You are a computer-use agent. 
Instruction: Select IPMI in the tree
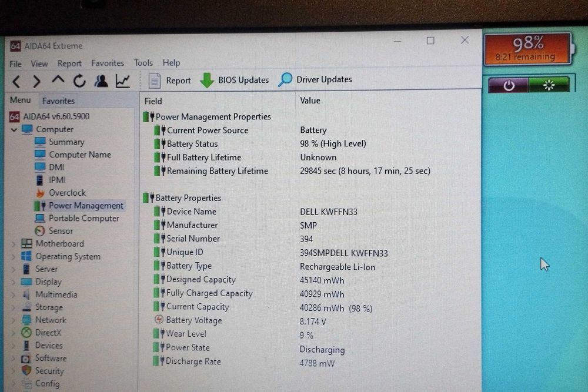point(51,180)
